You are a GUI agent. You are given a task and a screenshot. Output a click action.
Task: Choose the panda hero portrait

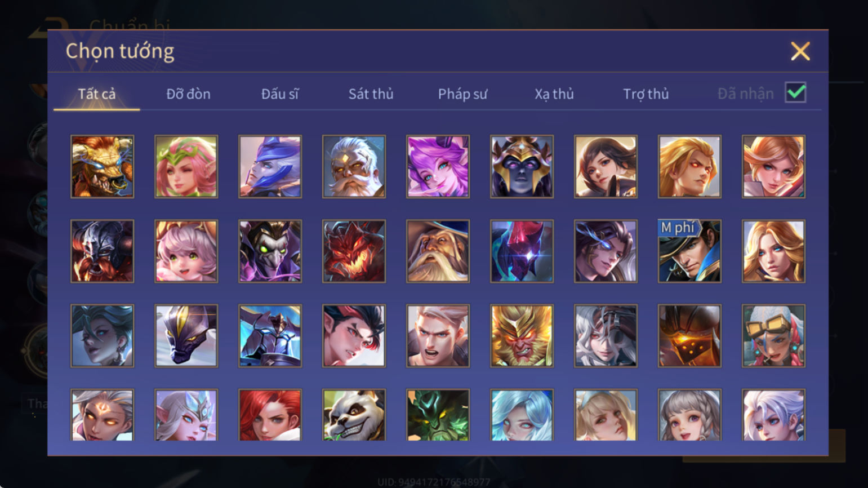(354, 415)
